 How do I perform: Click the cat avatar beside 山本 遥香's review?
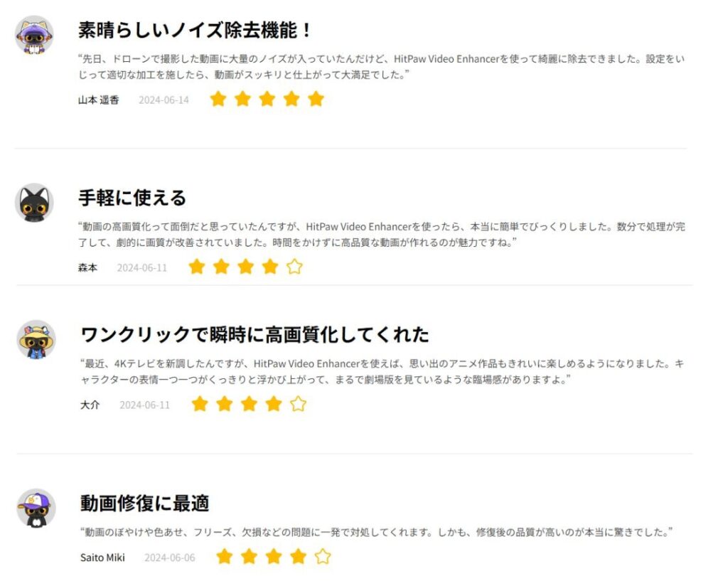34,36
